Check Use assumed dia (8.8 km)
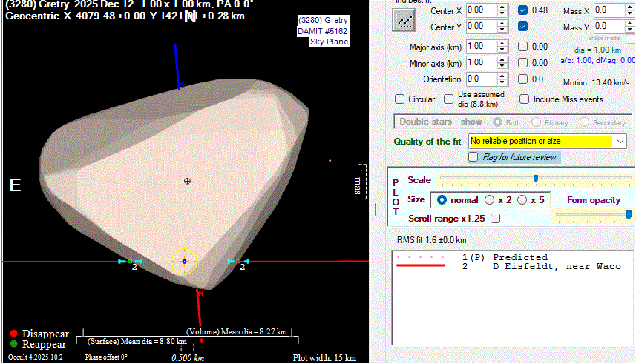This screenshot has width=636, height=364. (449, 99)
